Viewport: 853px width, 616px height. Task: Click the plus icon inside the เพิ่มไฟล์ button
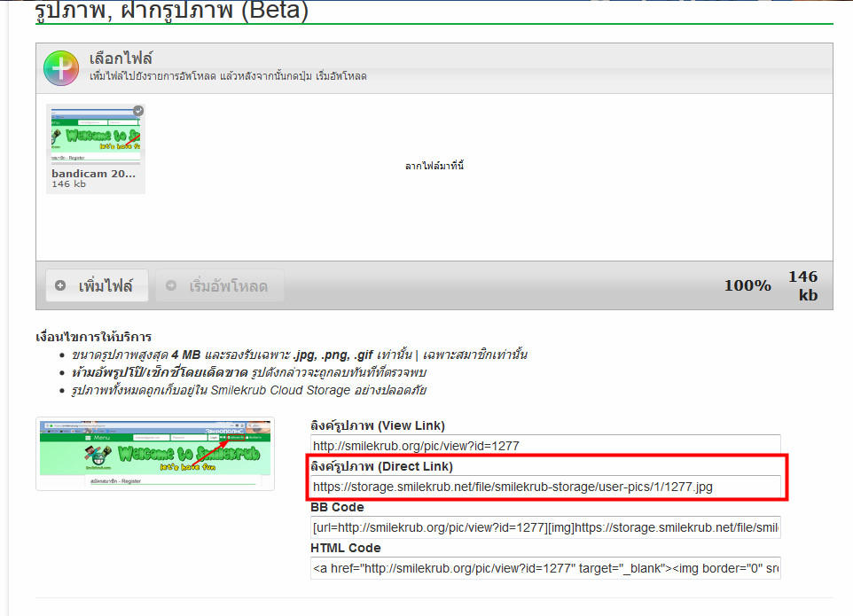[60, 285]
